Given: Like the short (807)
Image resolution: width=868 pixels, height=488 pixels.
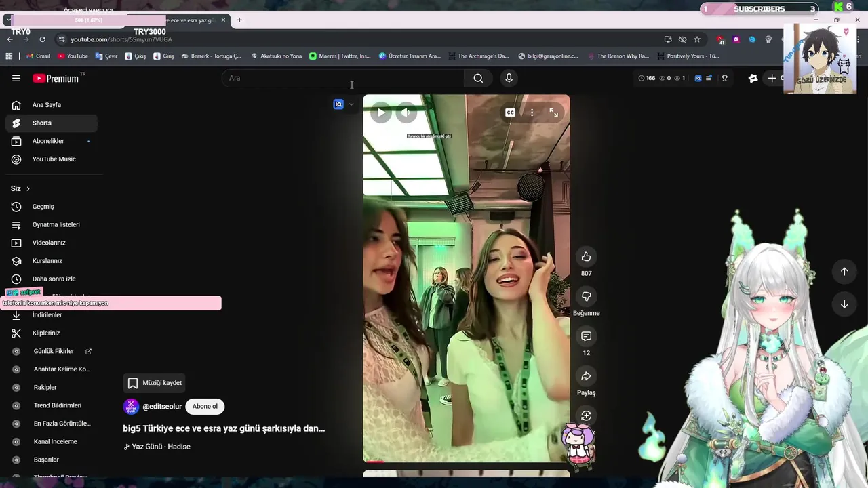Looking at the screenshot, I should coord(586,257).
